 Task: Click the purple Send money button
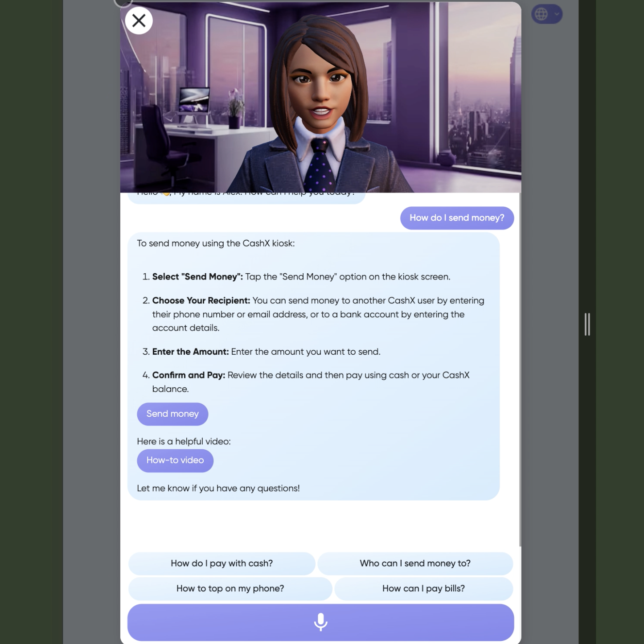click(x=172, y=414)
